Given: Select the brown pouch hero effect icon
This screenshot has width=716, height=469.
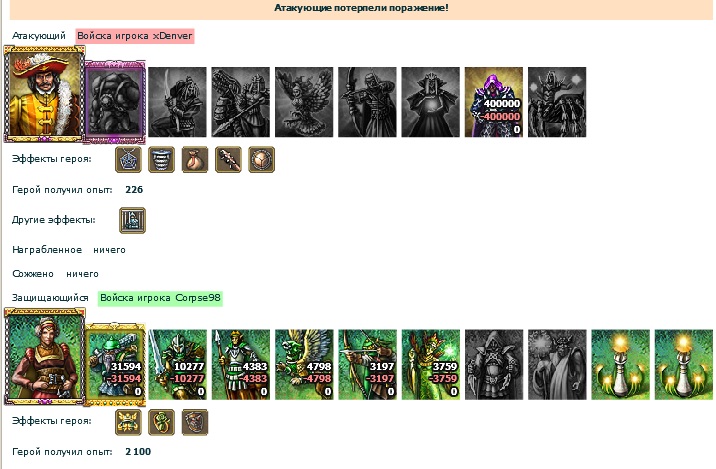Looking at the screenshot, I should tap(195, 159).
